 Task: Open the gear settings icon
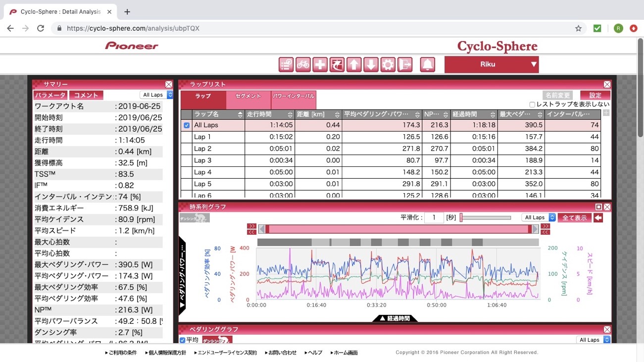pyautogui.click(x=388, y=64)
